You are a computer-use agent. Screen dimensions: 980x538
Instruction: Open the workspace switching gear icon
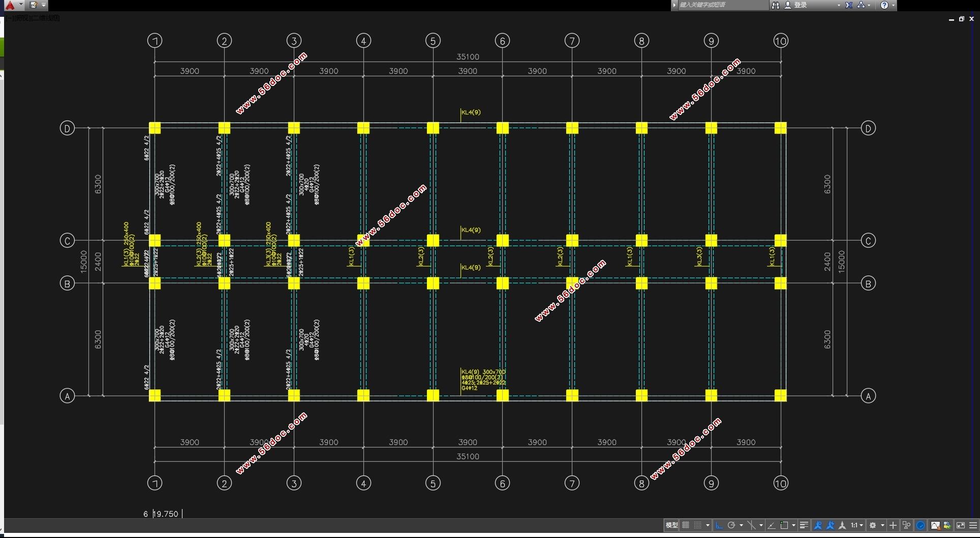tap(873, 525)
